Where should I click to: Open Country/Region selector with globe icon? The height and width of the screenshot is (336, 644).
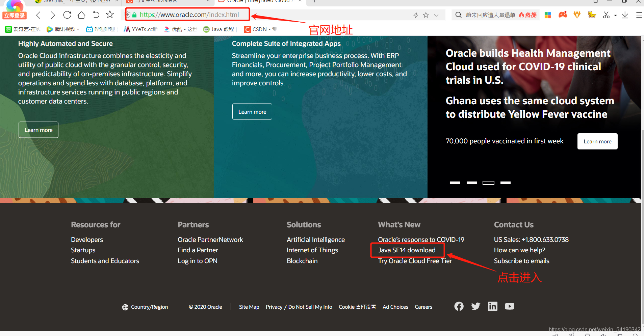145,307
